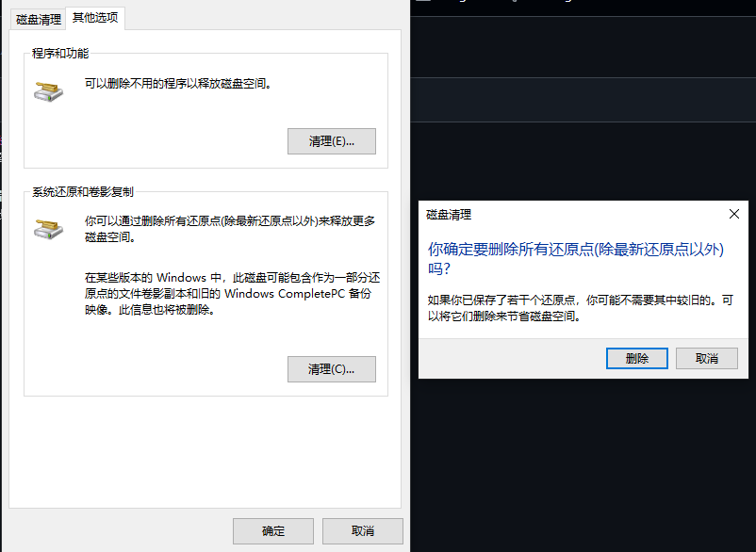
Task: Click the 清理(C)... button under 系统还原和卷影复制
Action: pos(332,368)
